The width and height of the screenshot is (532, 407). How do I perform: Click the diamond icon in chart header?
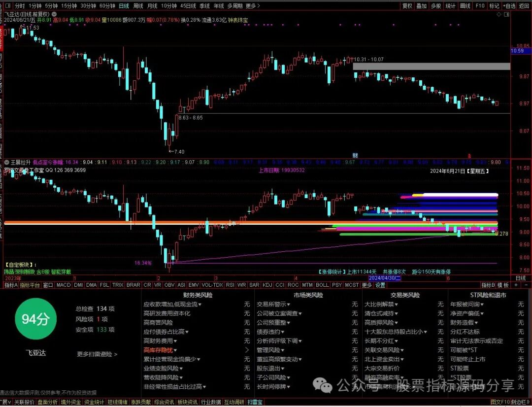(499, 14)
